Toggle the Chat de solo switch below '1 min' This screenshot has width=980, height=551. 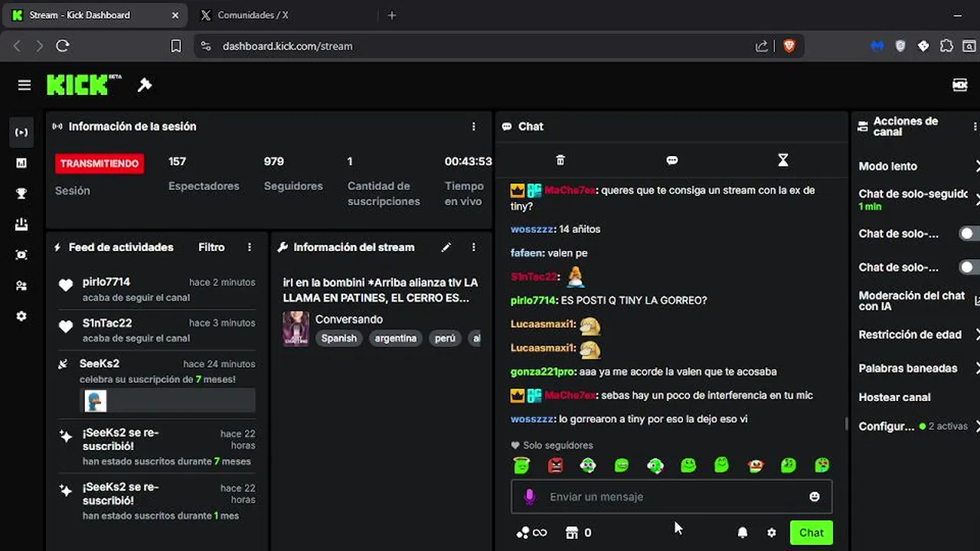[x=969, y=233]
